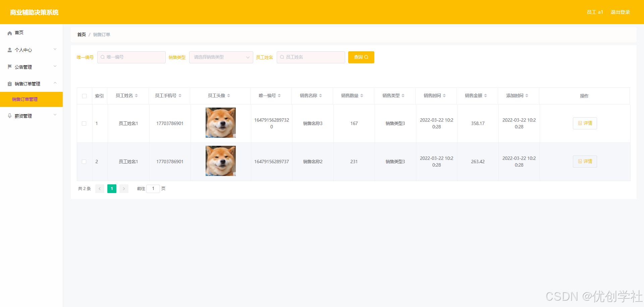The image size is (644, 307).
Task: Click the sort arrows on 员工姓名 column
Action: click(137, 96)
